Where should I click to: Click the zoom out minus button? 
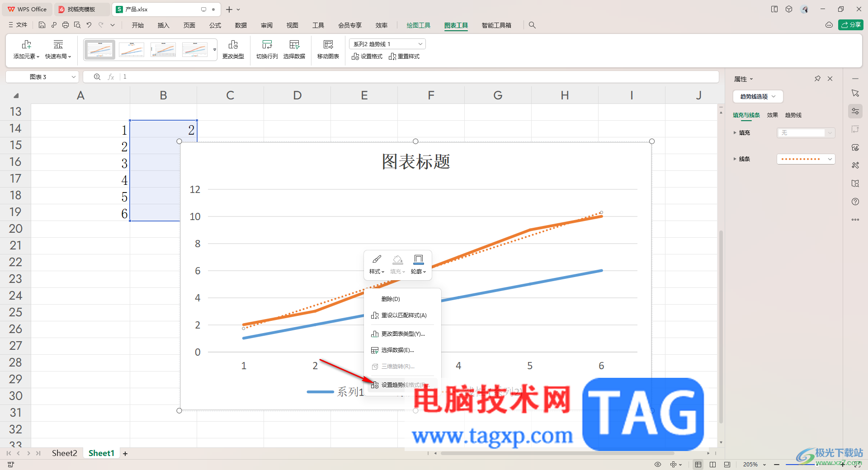click(777, 465)
